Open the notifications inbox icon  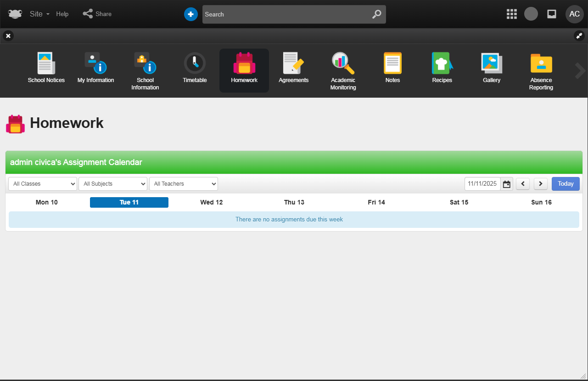click(552, 14)
